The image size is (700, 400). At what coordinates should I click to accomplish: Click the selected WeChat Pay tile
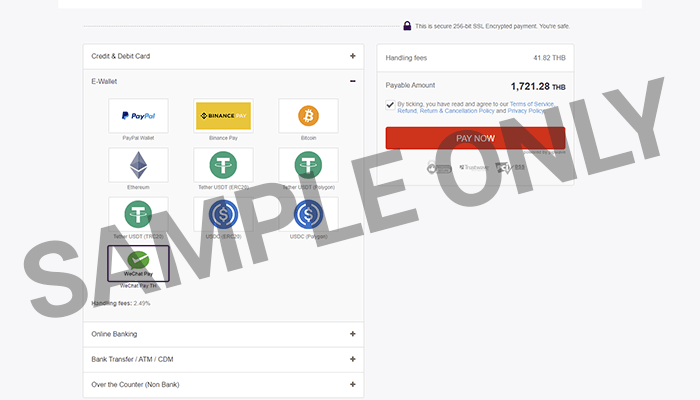tap(138, 263)
